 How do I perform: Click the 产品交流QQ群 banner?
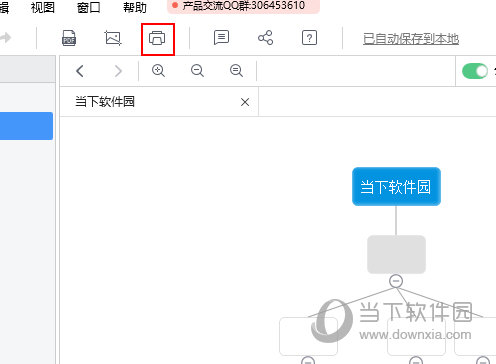[243, 6]
